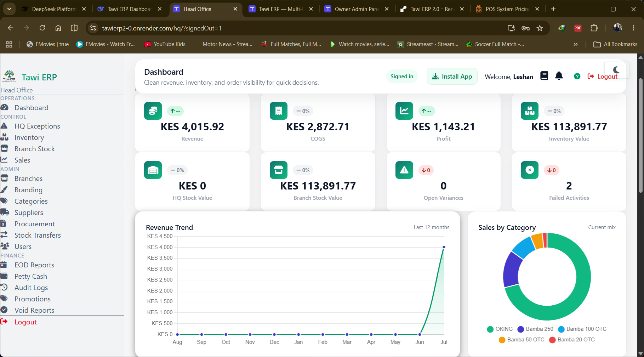The image size is (644, 357).
Task: Click the EOD Reports calendar icon
Action: [x=4, y=265]
